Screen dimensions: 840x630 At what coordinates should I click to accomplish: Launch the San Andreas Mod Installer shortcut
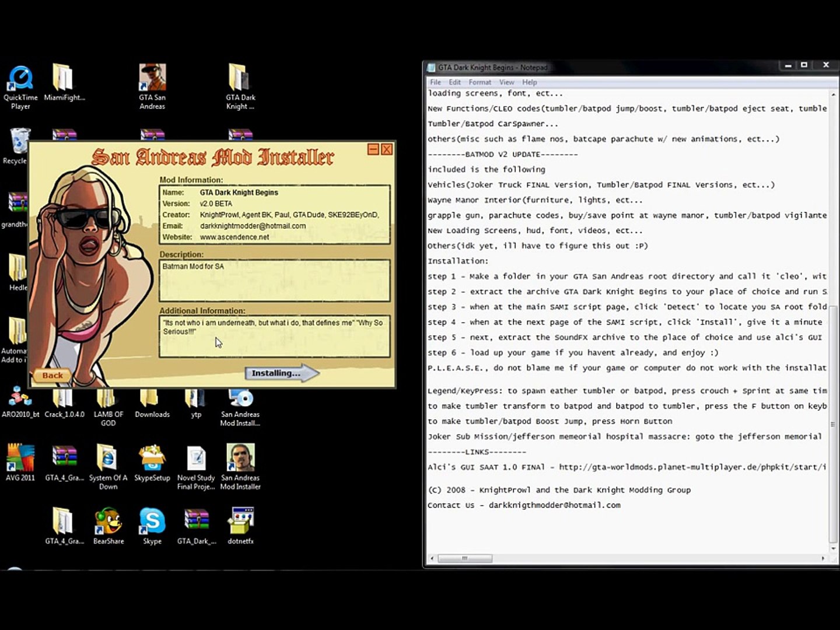point(240,467)
